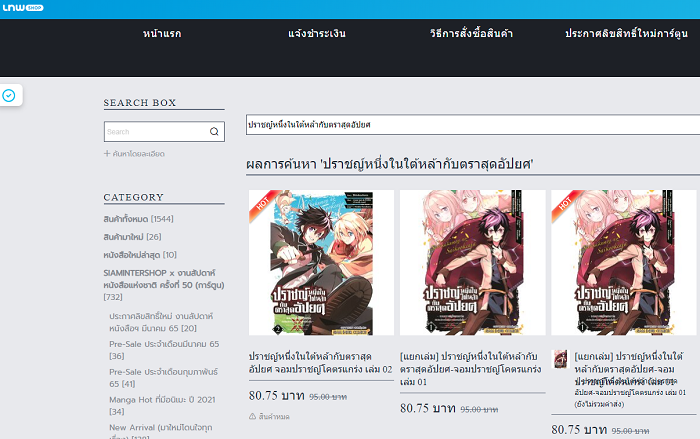Open the หน้าแรก menu item
This screenshot has height=439, width=700.
(x=162, y=33)
